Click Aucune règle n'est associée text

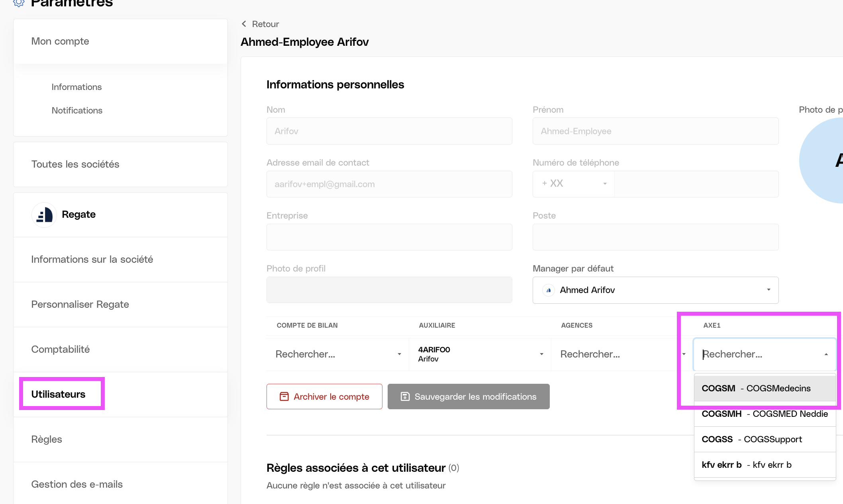[356, 486]
